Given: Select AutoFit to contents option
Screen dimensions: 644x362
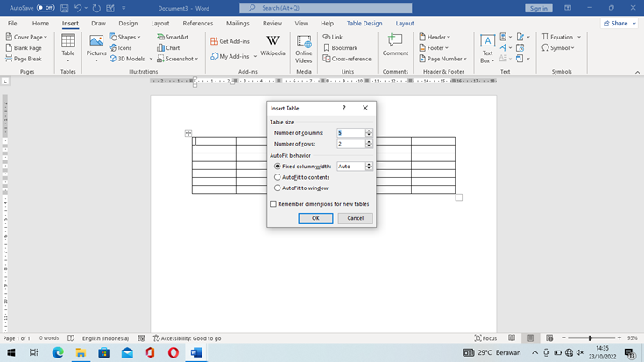Looking at the screenshot, I should coord(277,177).
